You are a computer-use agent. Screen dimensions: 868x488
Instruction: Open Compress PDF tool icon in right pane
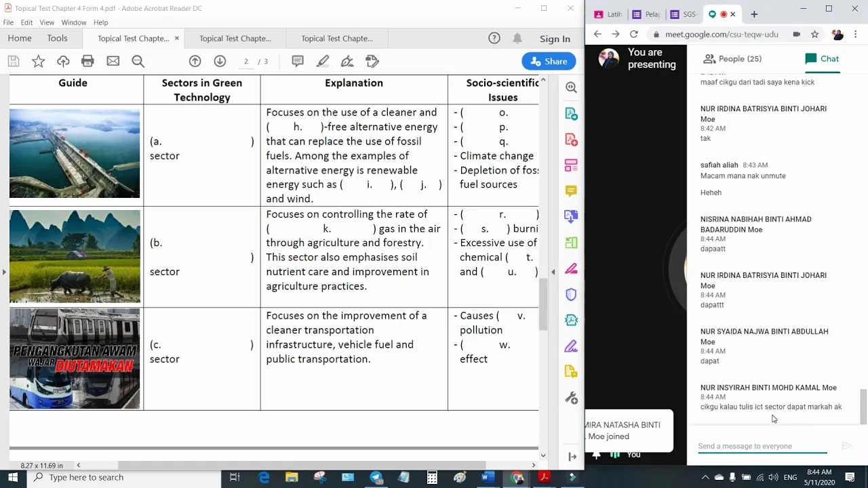point(571,320)
